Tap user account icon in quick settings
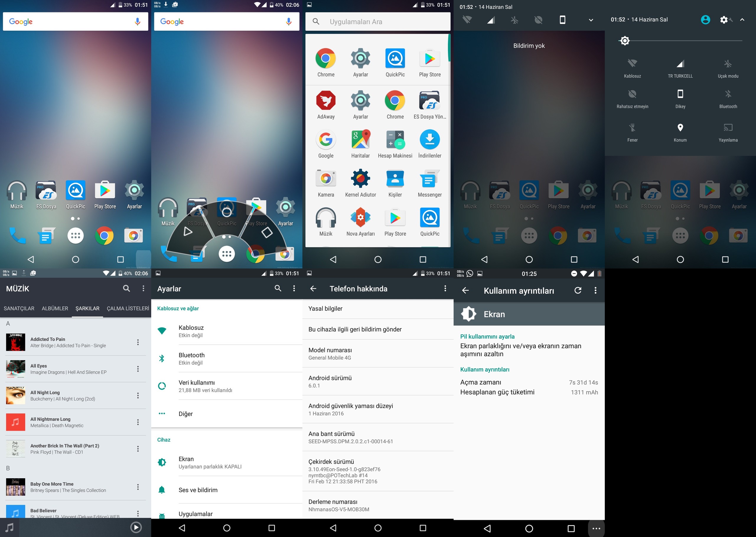This screenshot has width=756, height=537. click(x=705, y=20)
